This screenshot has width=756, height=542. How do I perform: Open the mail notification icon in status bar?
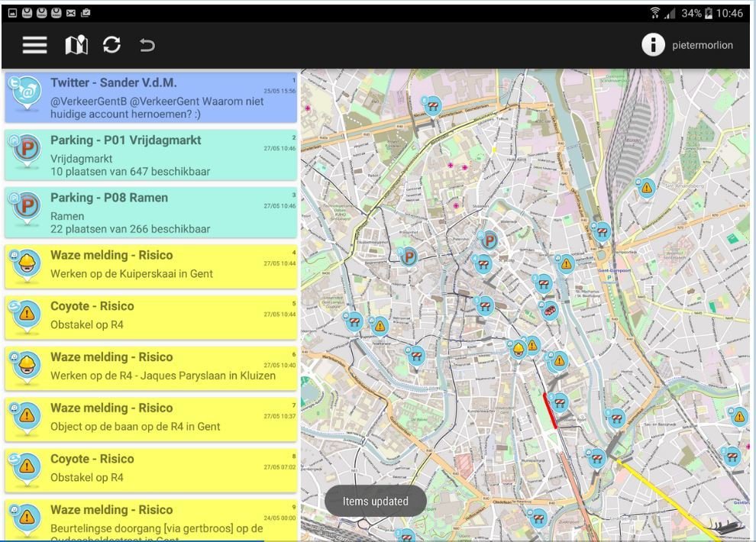pos(71,13)
